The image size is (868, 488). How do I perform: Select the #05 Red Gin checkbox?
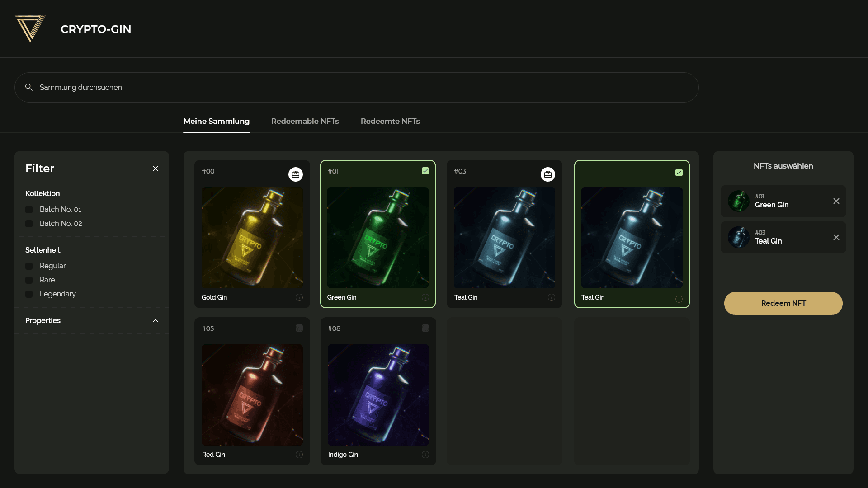pyautogui.click(x=299, y=328)
